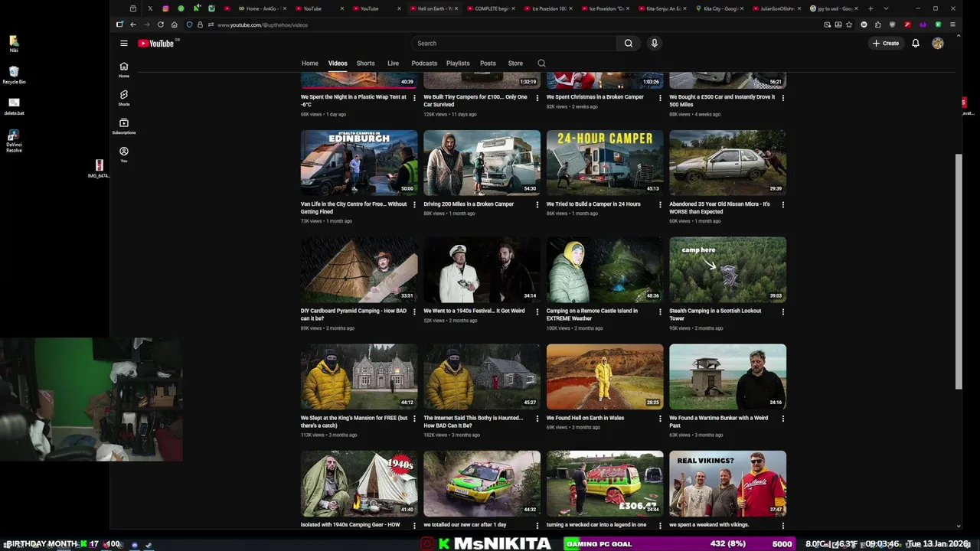Click the search magnifier button
The image size is (980, 551).
[629, 44]
